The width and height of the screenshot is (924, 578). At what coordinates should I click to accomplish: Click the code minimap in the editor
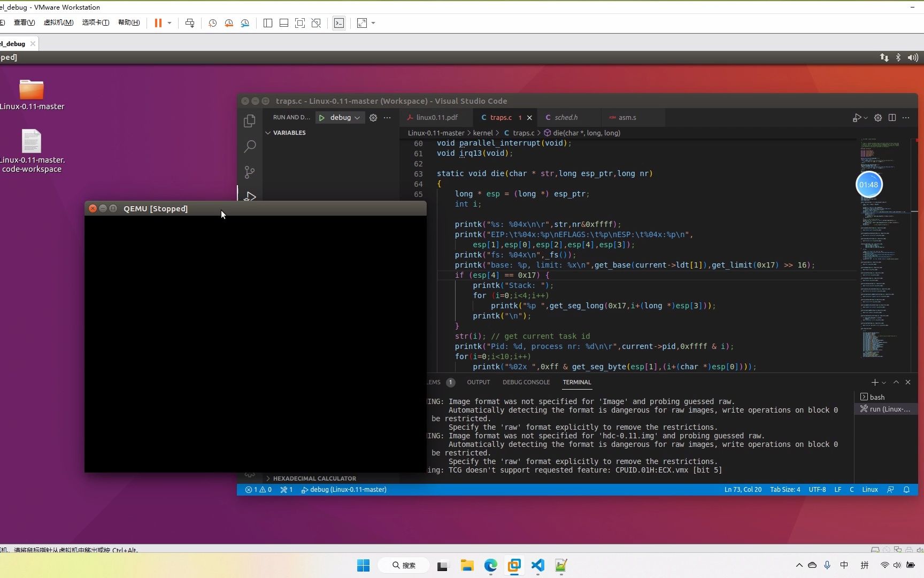tap(884, 248)
